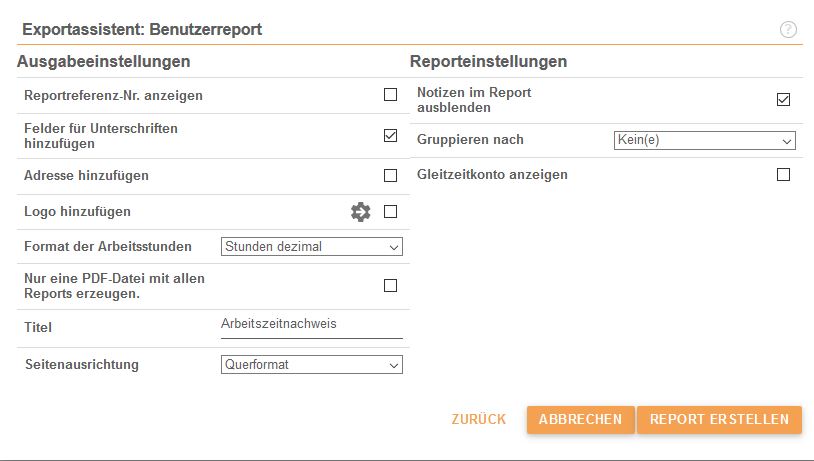Image resolution: width=814 pixels, height=461 pixels.
Task: Tick the Adresse hinzufügen checkbox
Action: 390,175
